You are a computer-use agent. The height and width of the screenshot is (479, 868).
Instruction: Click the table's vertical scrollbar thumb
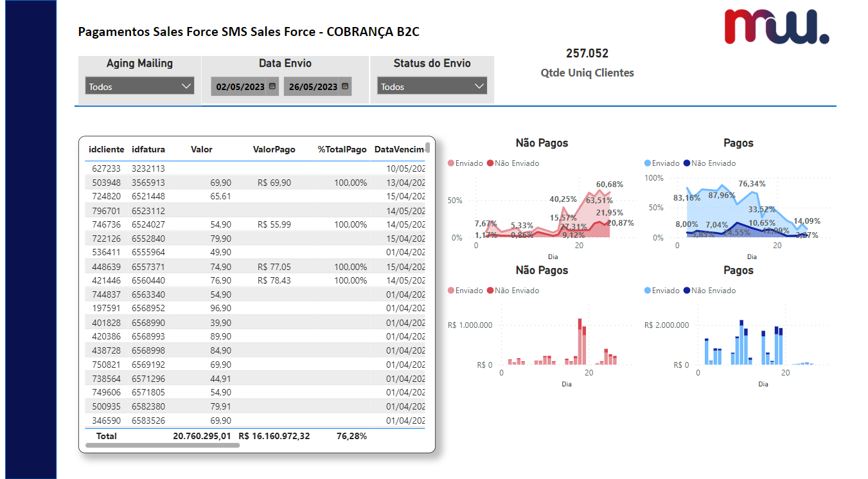pos(428,149)
